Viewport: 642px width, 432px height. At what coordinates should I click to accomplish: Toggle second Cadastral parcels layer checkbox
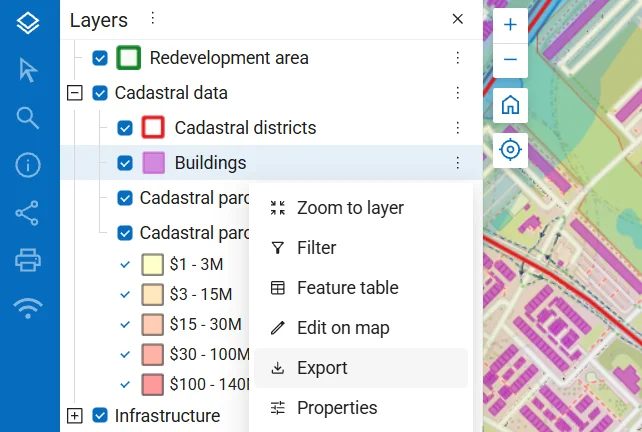pos(125,233)
